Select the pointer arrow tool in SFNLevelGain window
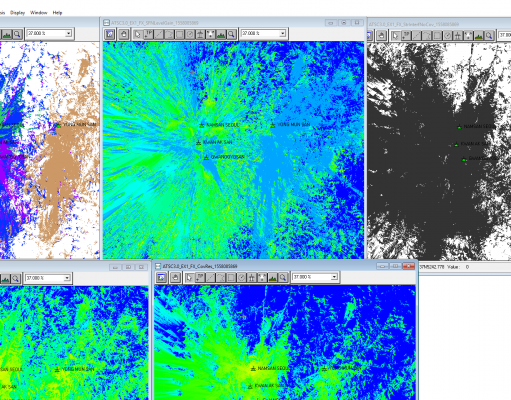This screenshot has width=511, height=400. [x=138, y=34]
